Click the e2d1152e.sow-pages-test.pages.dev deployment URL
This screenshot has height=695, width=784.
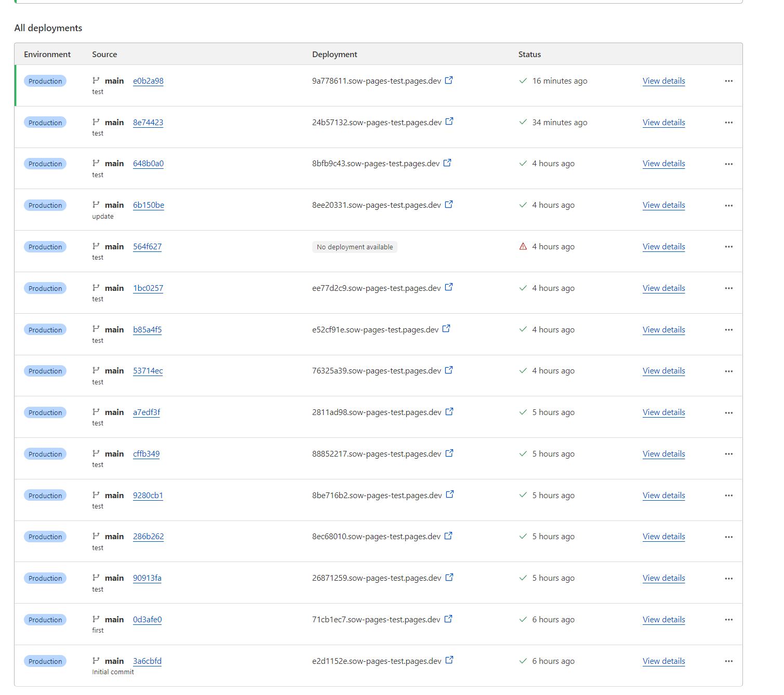coord(377,661)
